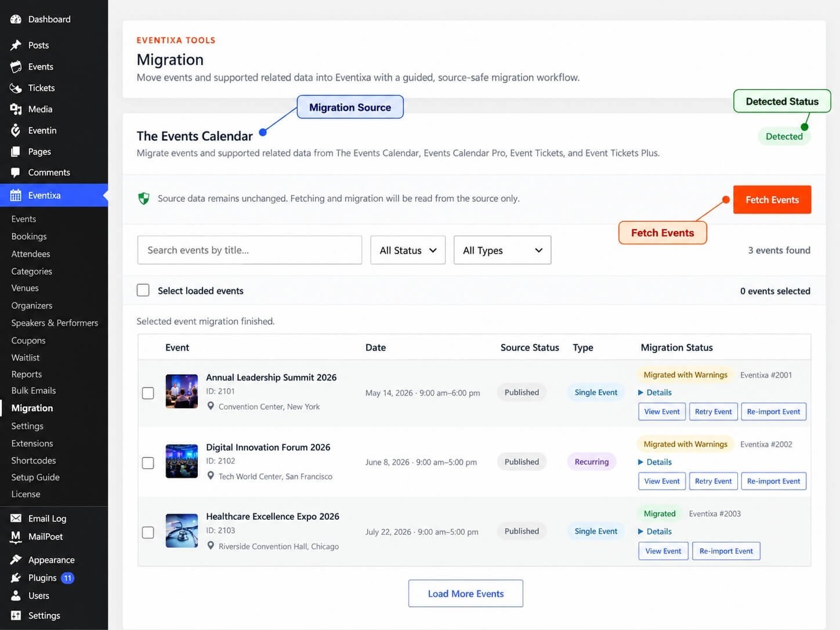Image resolution: width=840 pixels, height=630 pixels.
Task: Expand Details for Digital Innovation Forum 2026
Action: 654,462
